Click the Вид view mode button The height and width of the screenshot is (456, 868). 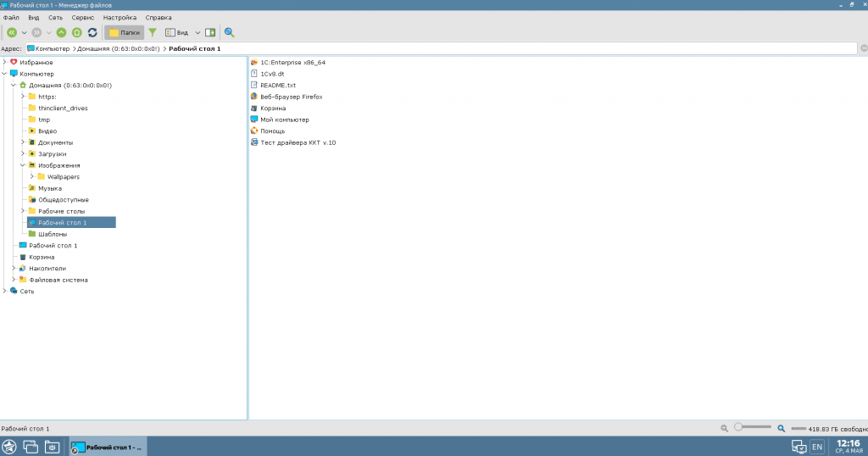[x=177, y=33]
